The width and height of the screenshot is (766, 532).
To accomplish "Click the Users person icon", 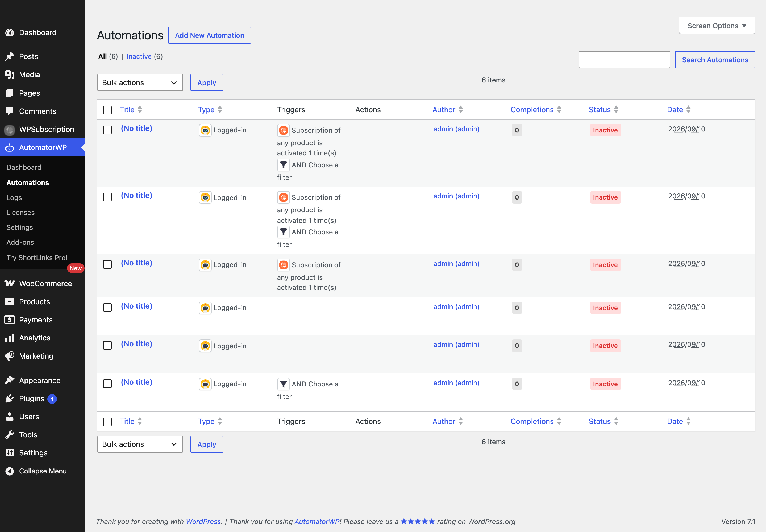I will click(x=10, y=417).
